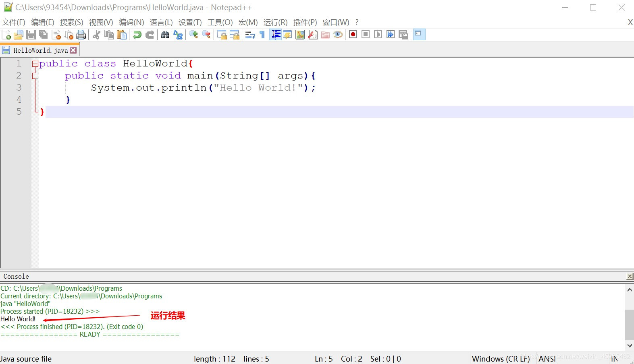Viewport: 634px width, 364px height.
Task: Close the HelloWorld.java tab with red X
Action: [73, 50]
